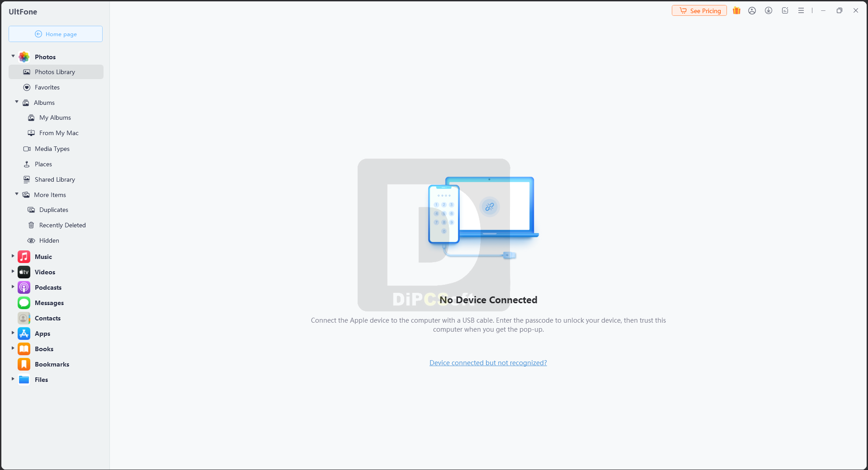
Task: Select My Albums entry
Action: tap(56, 117)
